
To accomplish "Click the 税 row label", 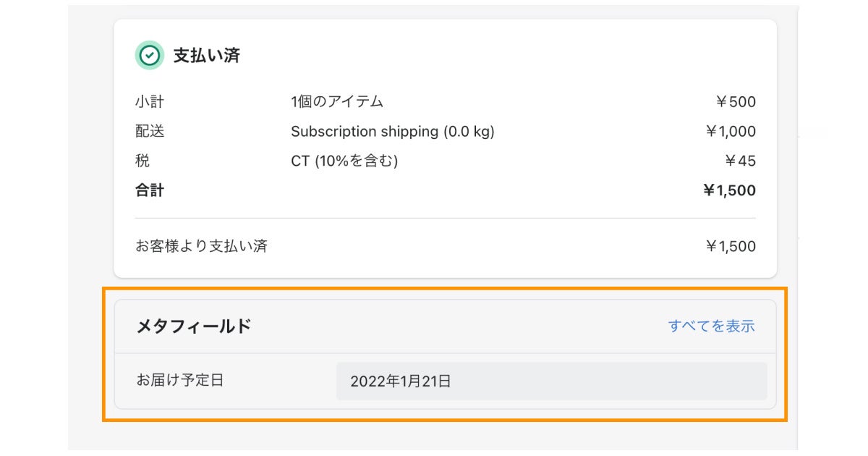I will pos(142,161).
